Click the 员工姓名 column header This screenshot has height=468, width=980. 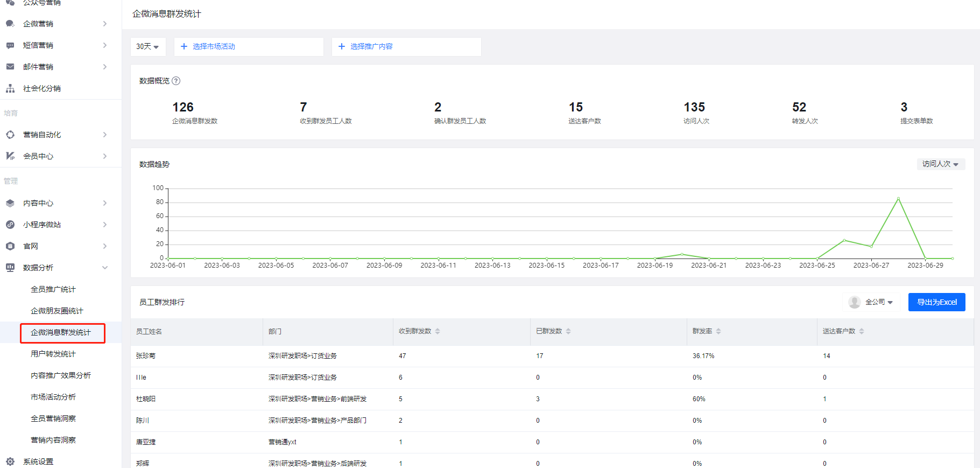click(149, 332)
